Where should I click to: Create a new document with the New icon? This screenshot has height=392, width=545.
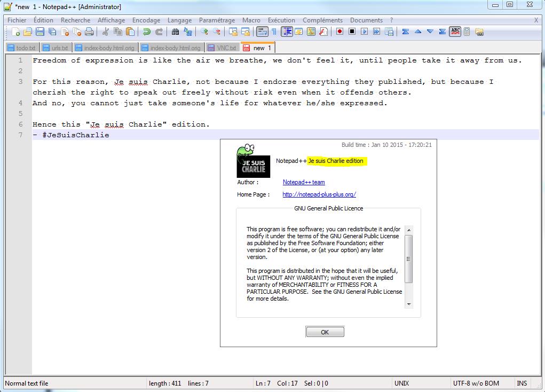pyautogui.click(x=15, y=32)
